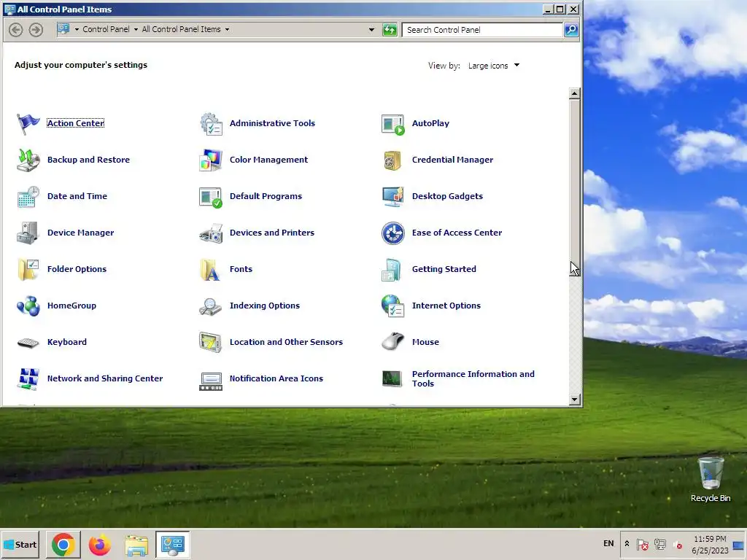The width and height of the screenshot is (747, 560).
Task: Click Device Manager link text
Action: 80,233
